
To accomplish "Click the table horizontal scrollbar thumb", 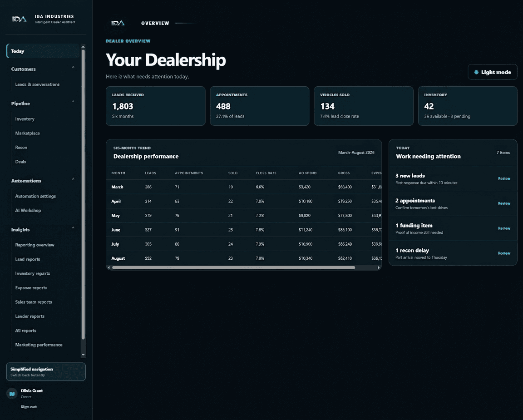I will [233, 267].
